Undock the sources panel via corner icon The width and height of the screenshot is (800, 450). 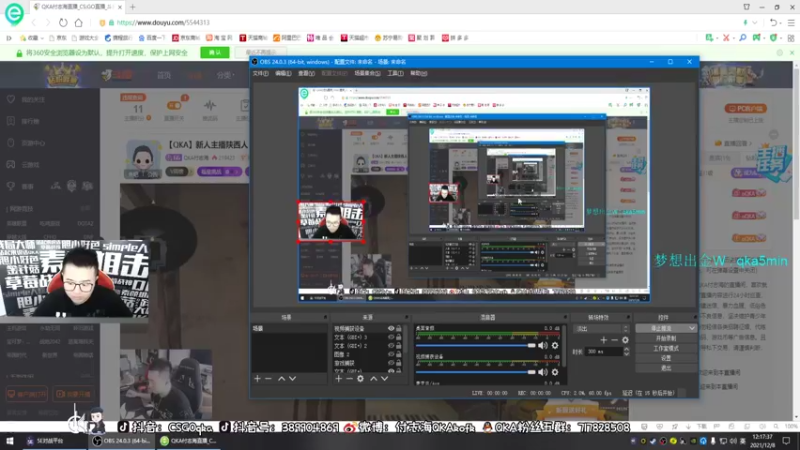click(x=407, y=317)
